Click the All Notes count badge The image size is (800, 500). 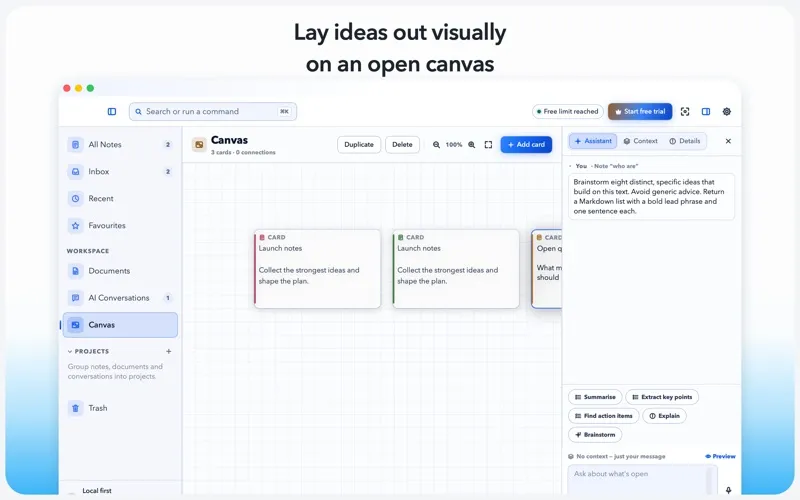167,145
